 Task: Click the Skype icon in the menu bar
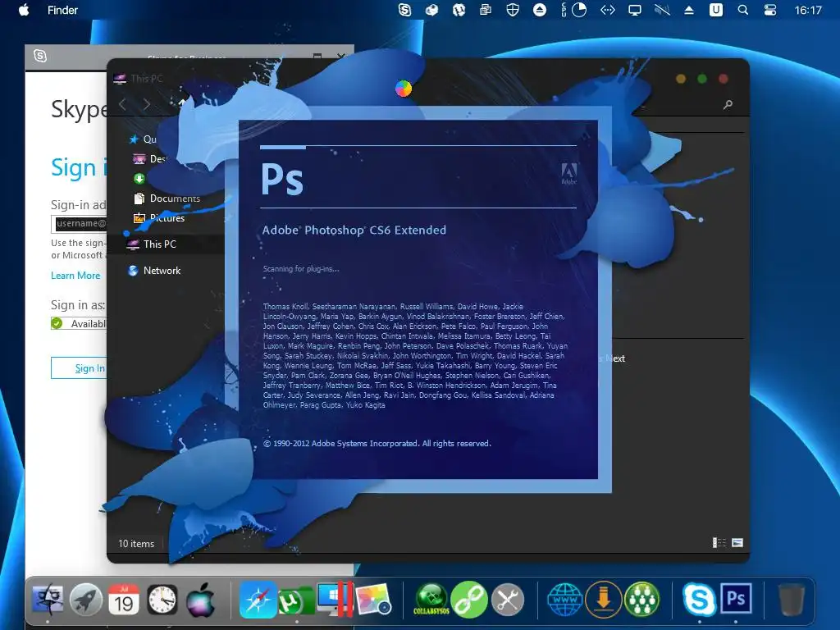pos(404,10)
